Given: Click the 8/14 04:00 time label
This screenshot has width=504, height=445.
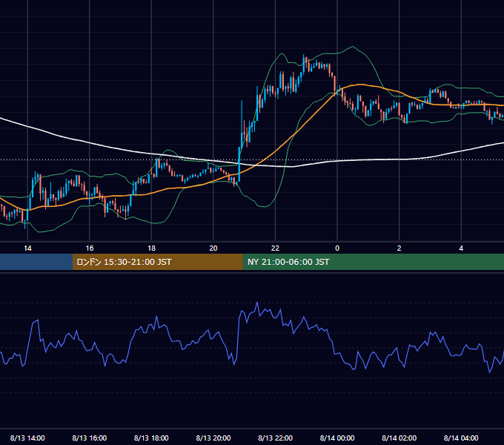Looking at the screenshot, I should point(461,438).
